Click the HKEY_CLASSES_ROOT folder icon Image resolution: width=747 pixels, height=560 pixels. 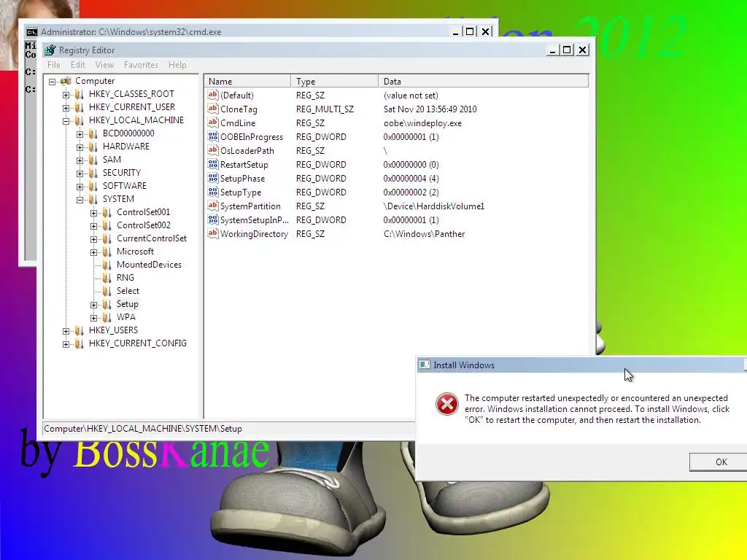click(80, 94)
